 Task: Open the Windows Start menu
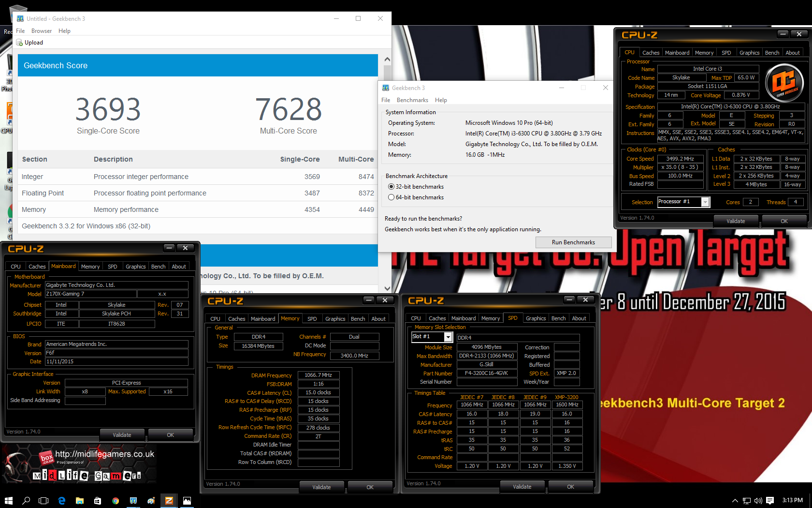8,501
